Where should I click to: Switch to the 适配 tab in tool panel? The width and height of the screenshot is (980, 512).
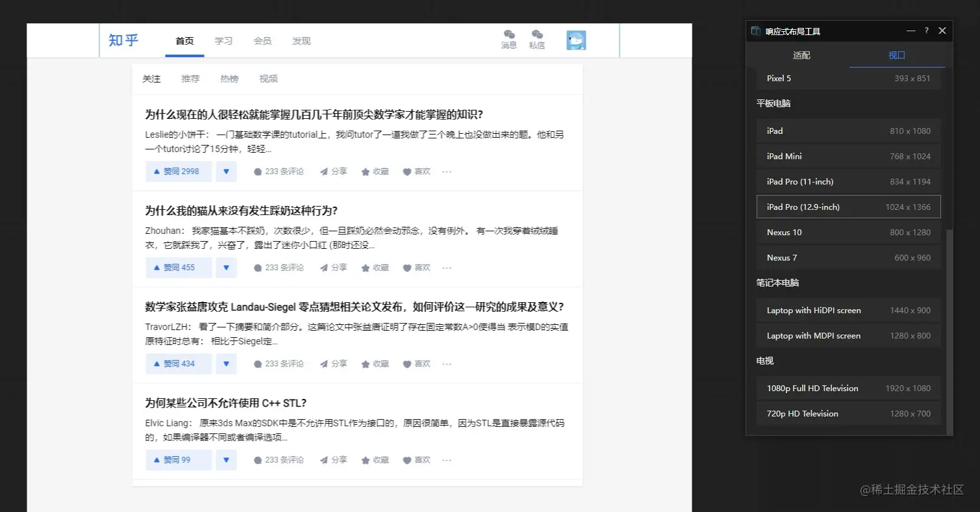(801, 55)
